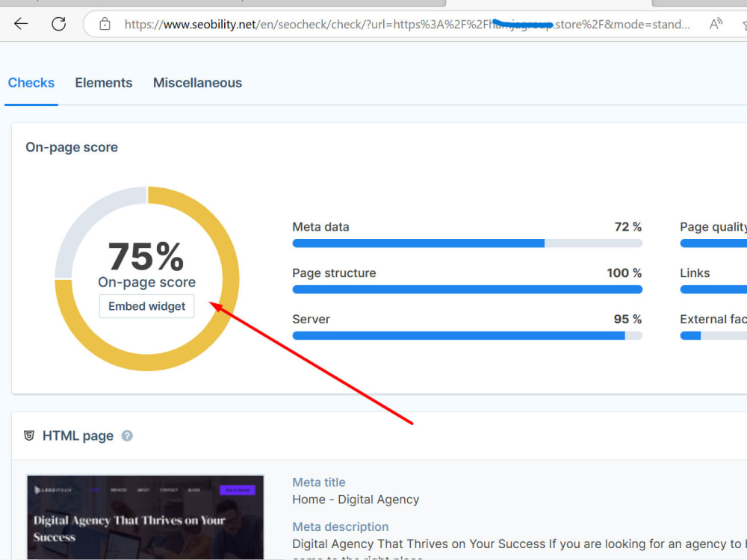Screen dimensions: 747x560
Task: Click the 75% on-page score value
Action: click(x=146, y=257)
